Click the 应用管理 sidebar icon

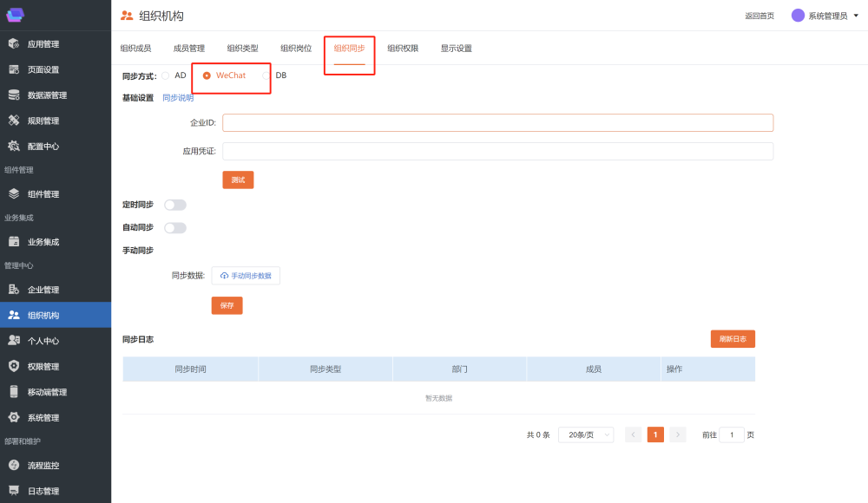[x=14, y=44]
